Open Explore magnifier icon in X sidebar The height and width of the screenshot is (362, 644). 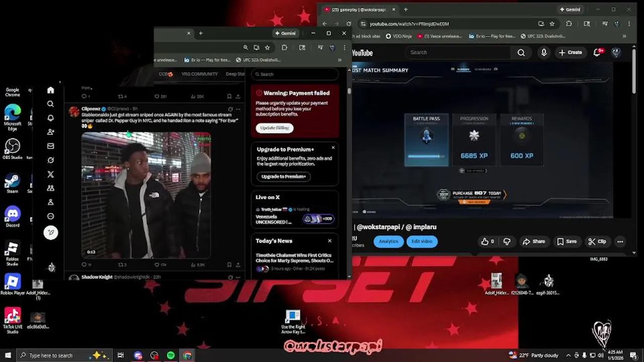point(50,104)
